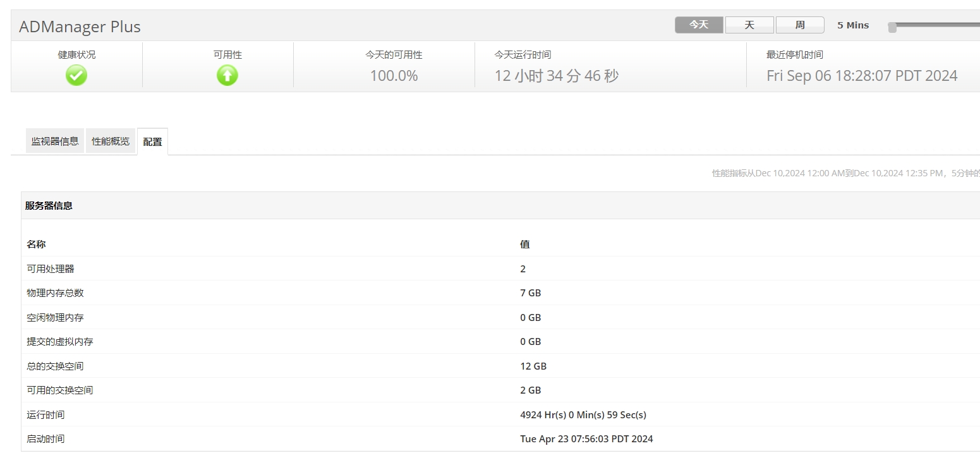Click the 4924 Hr(s) 0 Min(s) uptime value

(x=583, y=415)
